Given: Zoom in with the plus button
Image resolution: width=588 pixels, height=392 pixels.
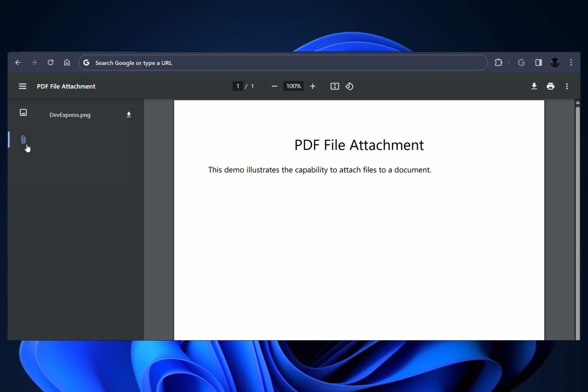Looking at the screenshot, I should click(312, 86).
